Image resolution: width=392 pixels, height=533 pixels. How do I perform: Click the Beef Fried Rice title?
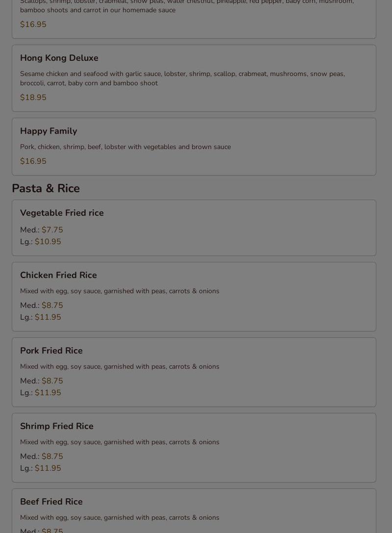(51, 502)
